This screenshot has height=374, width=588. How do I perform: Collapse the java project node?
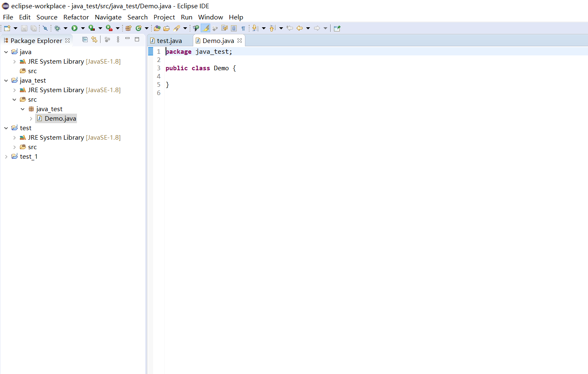coord(6,52)
